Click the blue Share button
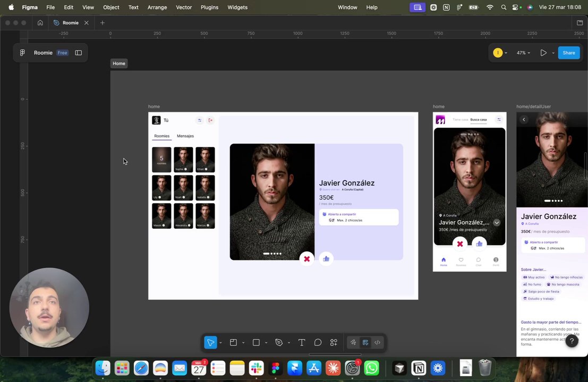 (568, 53)
